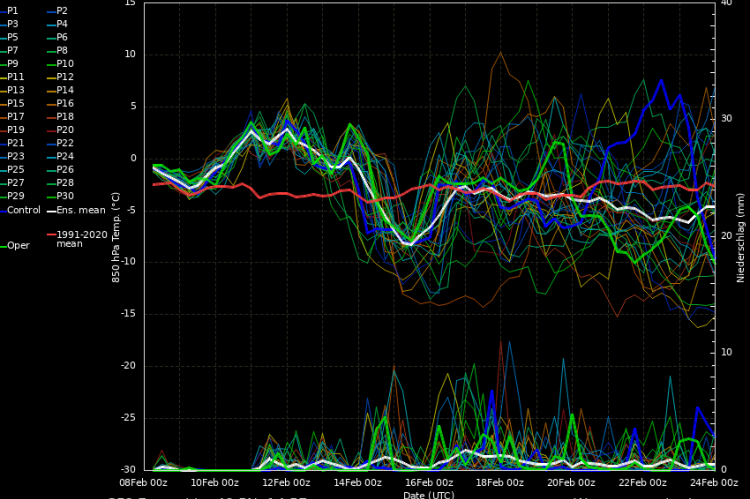The height and width of the screenshot is (499, 750).
Task: Select the P29 legend entry
Action: pyautogui.click(x=15, y=196)
